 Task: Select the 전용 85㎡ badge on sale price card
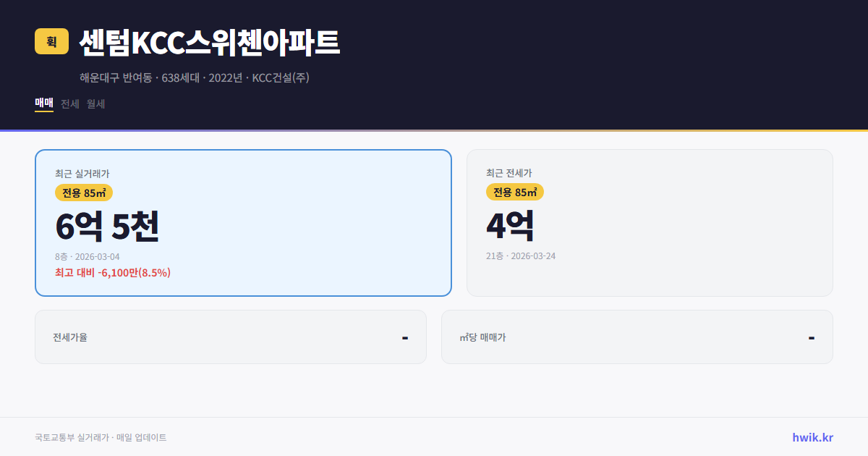(82, 192)
